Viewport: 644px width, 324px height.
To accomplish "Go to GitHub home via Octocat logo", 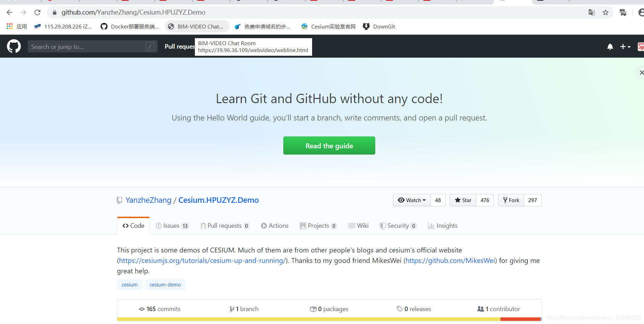I will [x=14, y=46].
